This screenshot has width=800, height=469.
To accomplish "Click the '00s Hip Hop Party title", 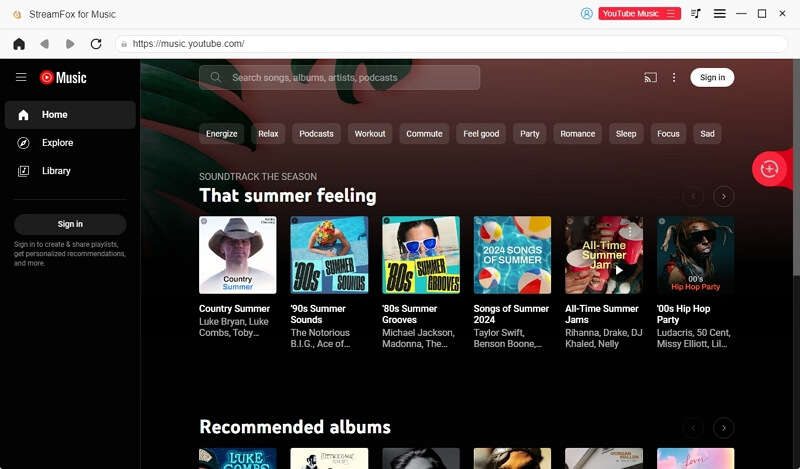I will pyautogui.click(x=683, y=314).
